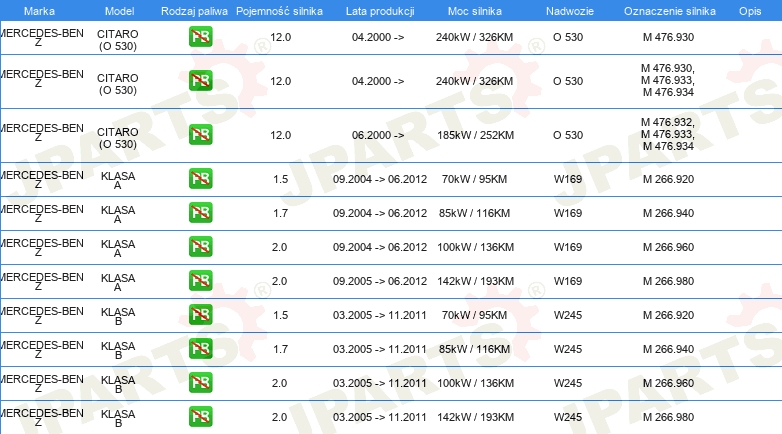782x434 pixels.
Task: Select CITARO (O 530) model in 185kW row
Action: click(118, 138)
